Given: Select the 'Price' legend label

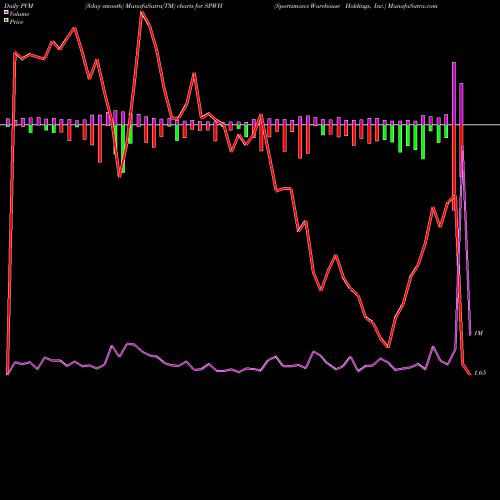Looking at the screenshot, I should pos(16,22).
